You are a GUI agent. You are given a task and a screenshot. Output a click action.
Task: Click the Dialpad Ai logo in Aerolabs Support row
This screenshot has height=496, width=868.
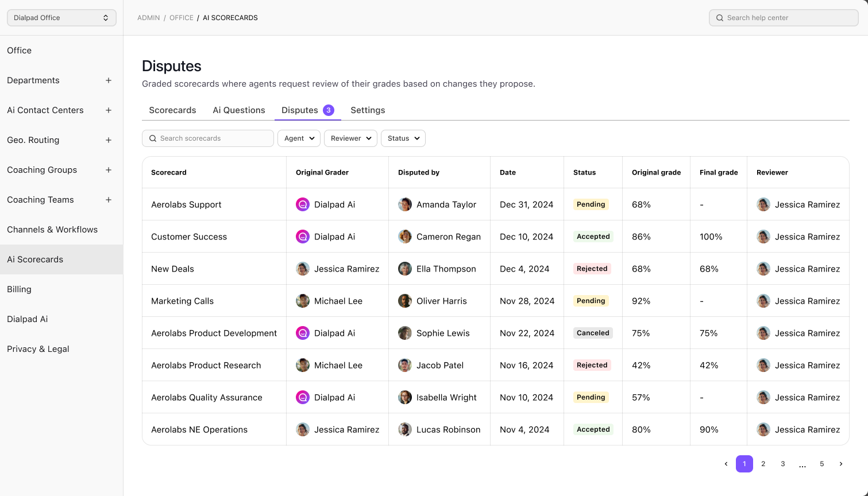pos(303,204)
